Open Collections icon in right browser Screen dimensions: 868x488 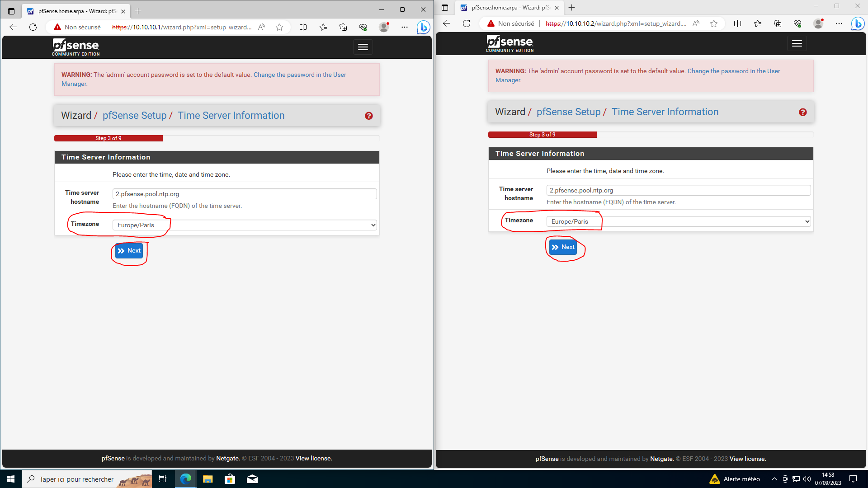[778, 23]
